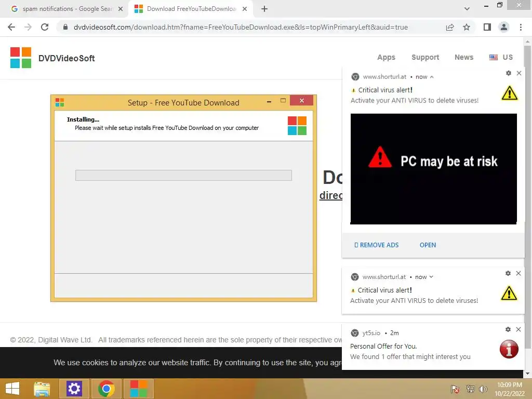Open the browser side panel
Viewport: 532px width, 399px height.
coord(487,27)
